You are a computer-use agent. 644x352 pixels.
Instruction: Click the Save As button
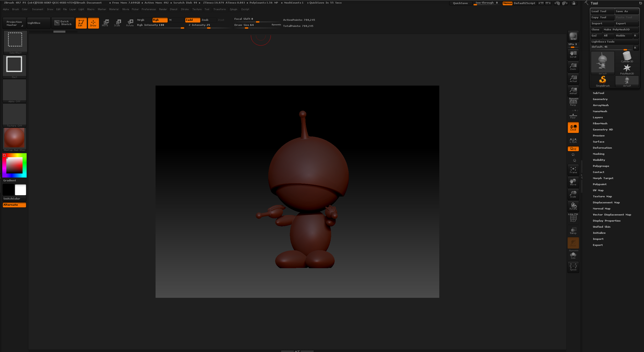click(x=627, y=11)
